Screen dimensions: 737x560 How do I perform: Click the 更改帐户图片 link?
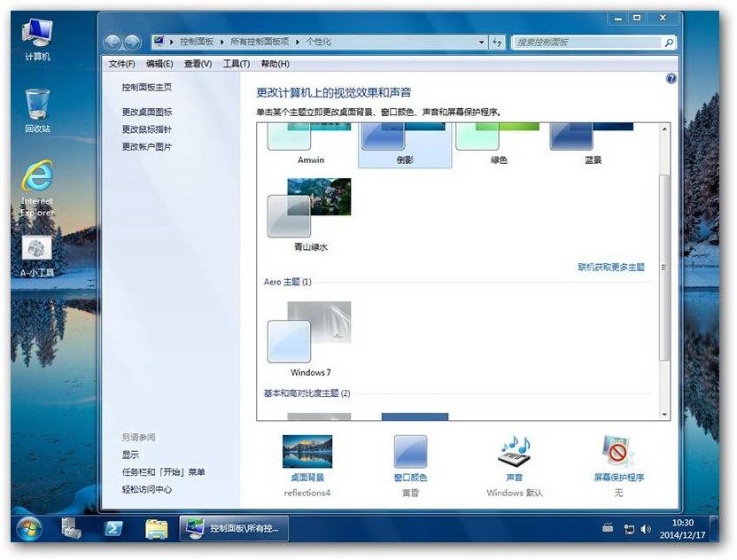tap(147, 147)
